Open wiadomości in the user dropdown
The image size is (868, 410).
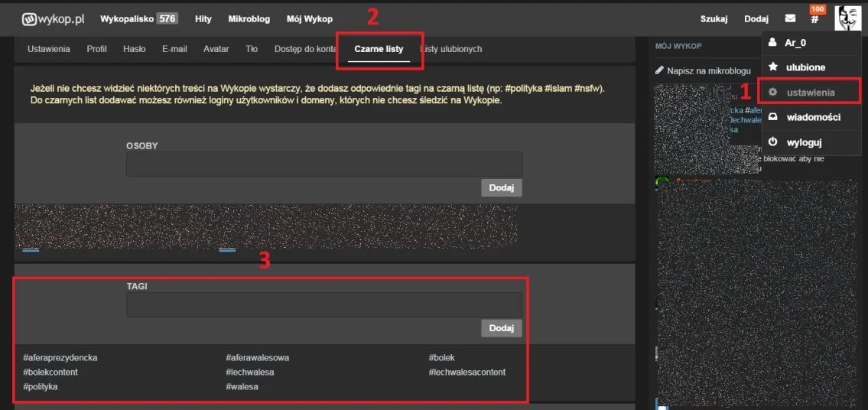pyautogui.click(x=813, y=117)
